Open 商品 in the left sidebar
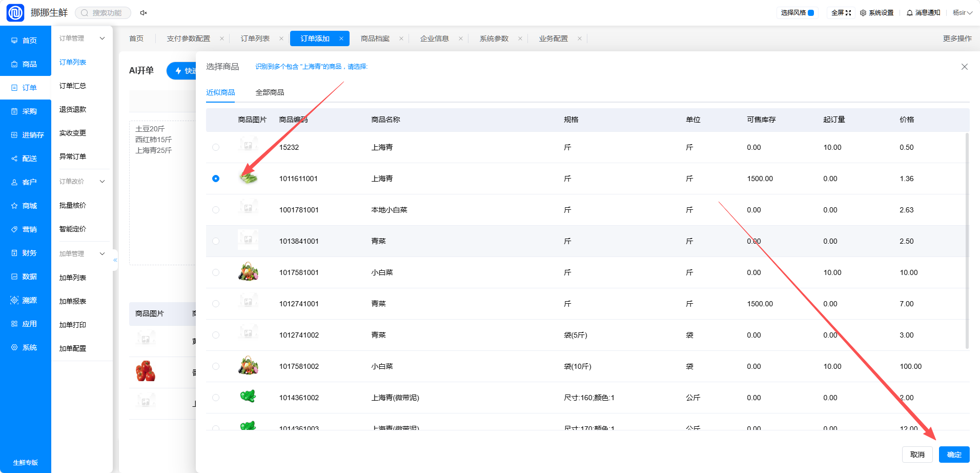This screenshot has width=980, height=473. [x=26, y=64]
